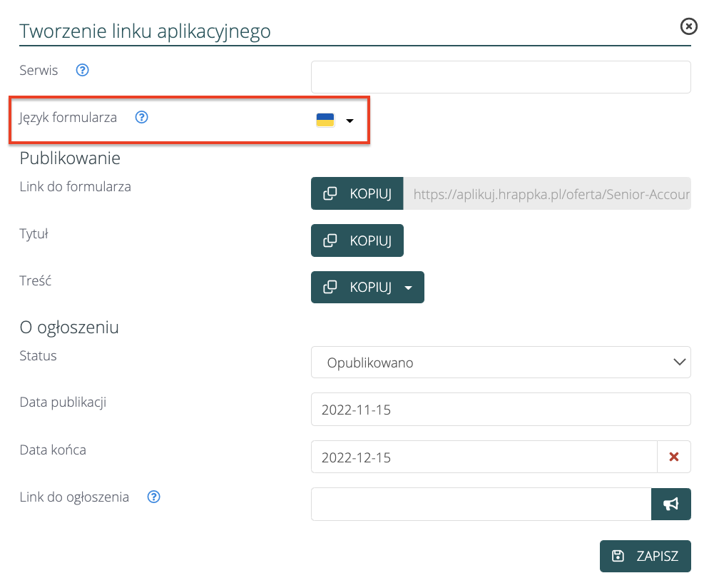Image resolution: width=709 pixels, height=588 pixels.
Task: Click the megaphone icon button
Action: tap(671, 504)
